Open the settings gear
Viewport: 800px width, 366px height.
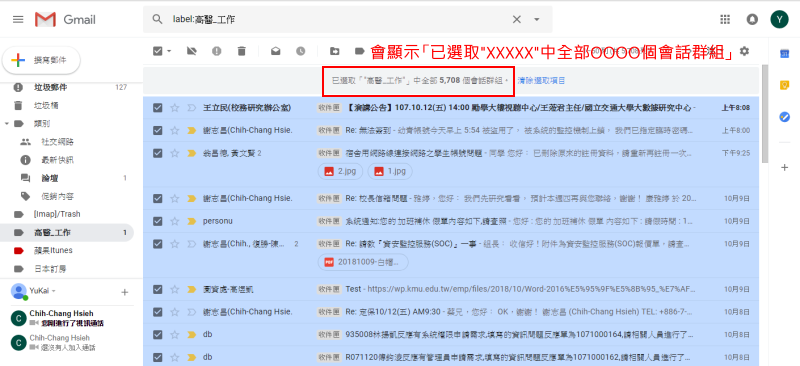click(744, 51)
